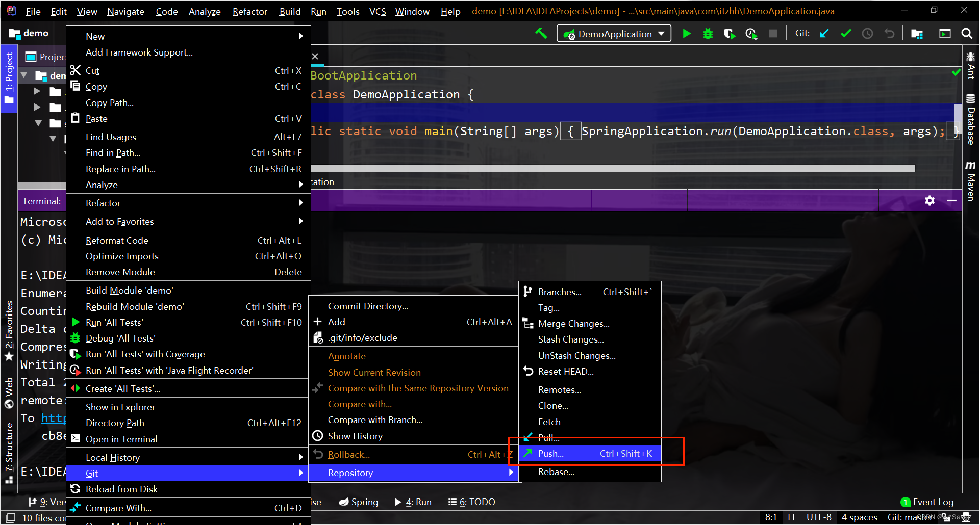
Task: Click the grey Stop square icon
Action: 773,34
